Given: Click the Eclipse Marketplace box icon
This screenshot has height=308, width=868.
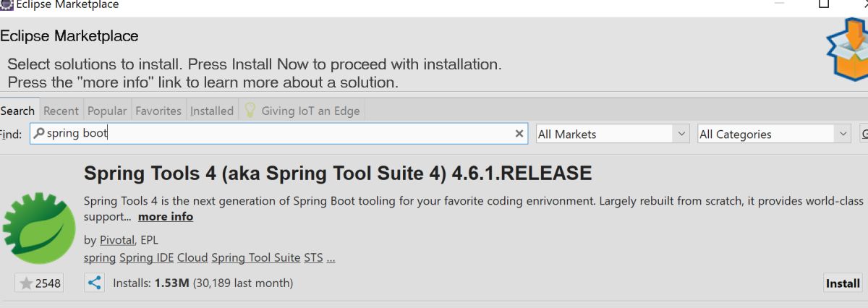Looking at the screenshot, I should coord(848,51).
